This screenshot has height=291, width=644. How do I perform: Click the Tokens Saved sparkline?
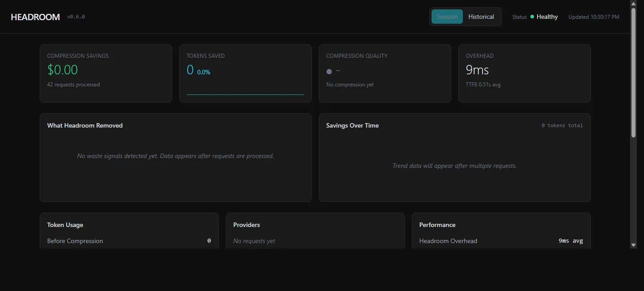(x=246, y=94)
